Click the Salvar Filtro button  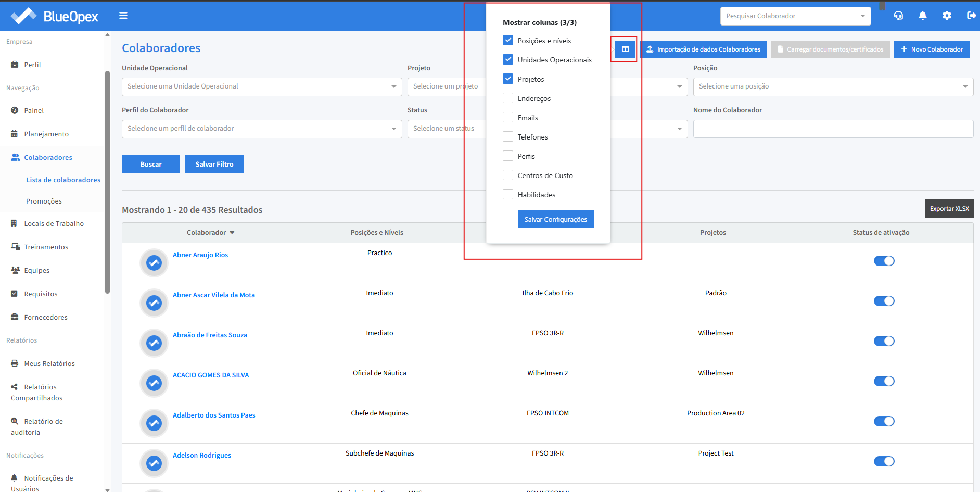214,164
